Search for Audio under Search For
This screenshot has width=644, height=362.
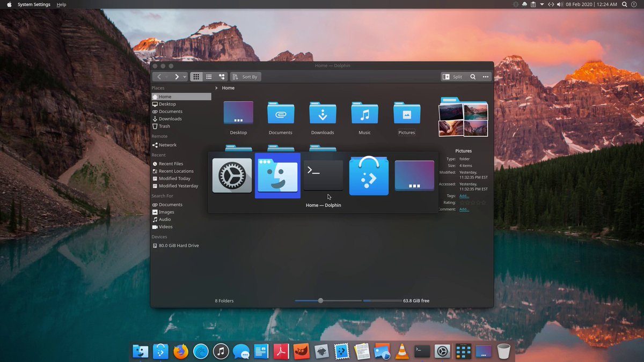coord(181,219)
